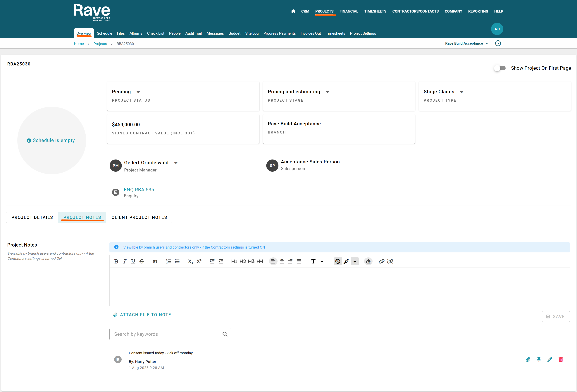The height and width of the screenshot is (392, 577).
Task: Open the Audit Trail tab
Action: pos(193,33)
